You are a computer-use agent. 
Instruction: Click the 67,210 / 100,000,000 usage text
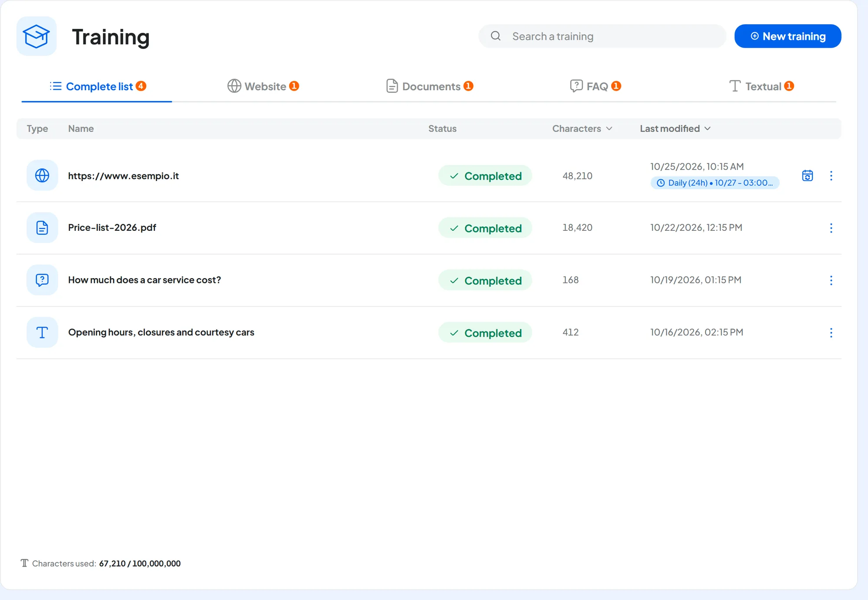pyautogui.click(x=140, y=563)
